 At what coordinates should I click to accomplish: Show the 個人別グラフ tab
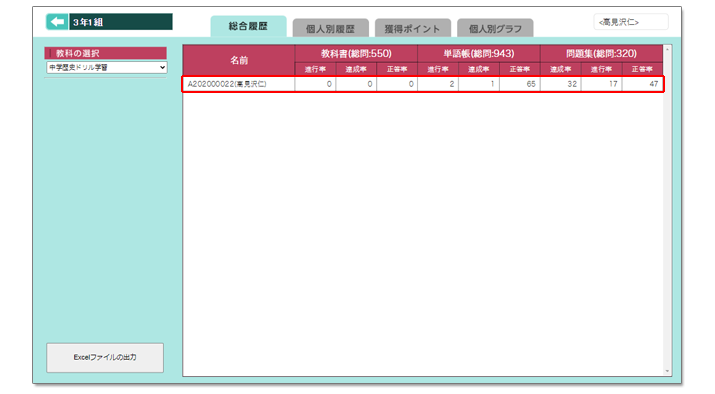[495, 28]
